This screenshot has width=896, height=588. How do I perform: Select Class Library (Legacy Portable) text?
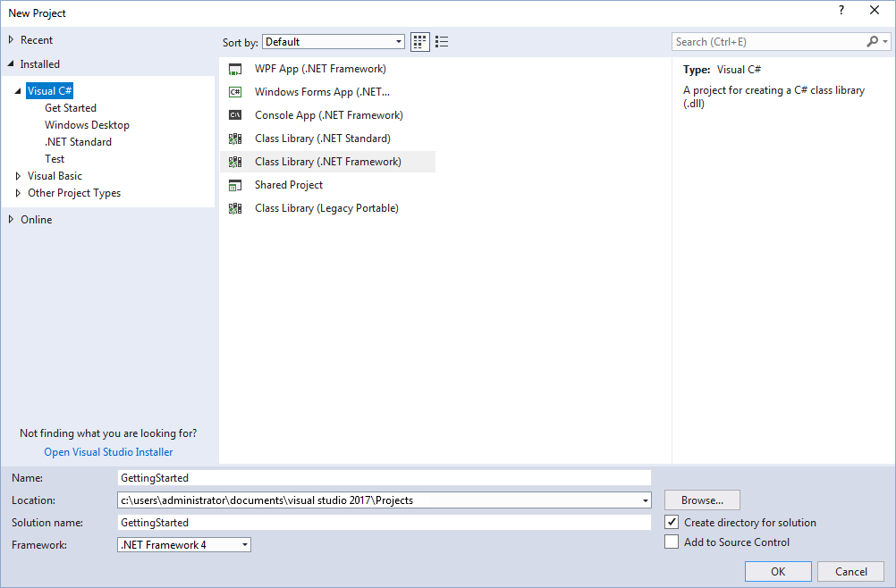tap(327, 208)
